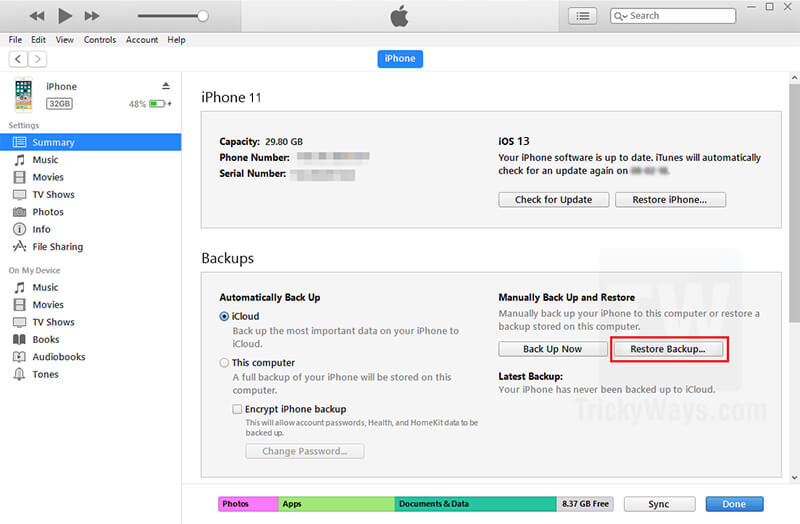Click the scrollbar up arrow
The image size is (800, 524).
(x=794, y=78)
